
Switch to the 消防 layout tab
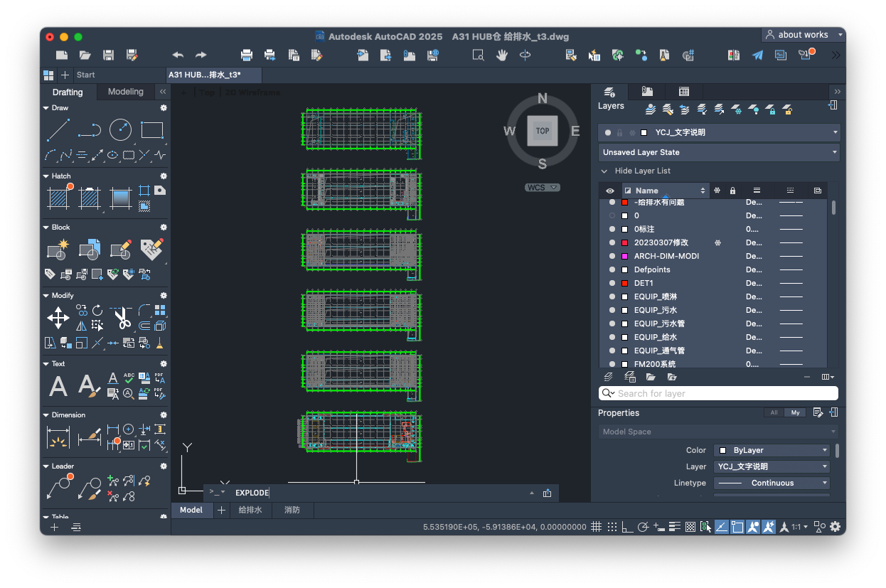click(x=292, y=510)
